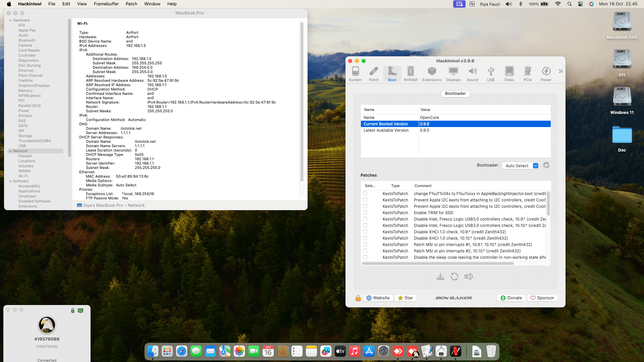Open the USB section in Hackintool
644x362 pixels.
coord(491,74)
